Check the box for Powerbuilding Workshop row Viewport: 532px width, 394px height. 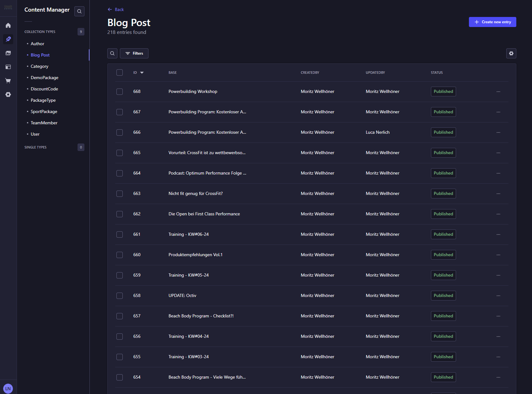click(120, 92)
